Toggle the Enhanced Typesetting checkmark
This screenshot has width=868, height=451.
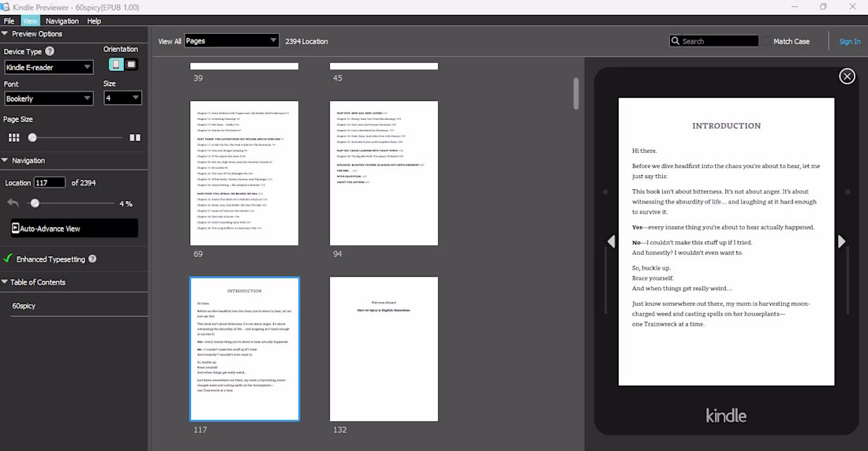(x=7, y=259)
